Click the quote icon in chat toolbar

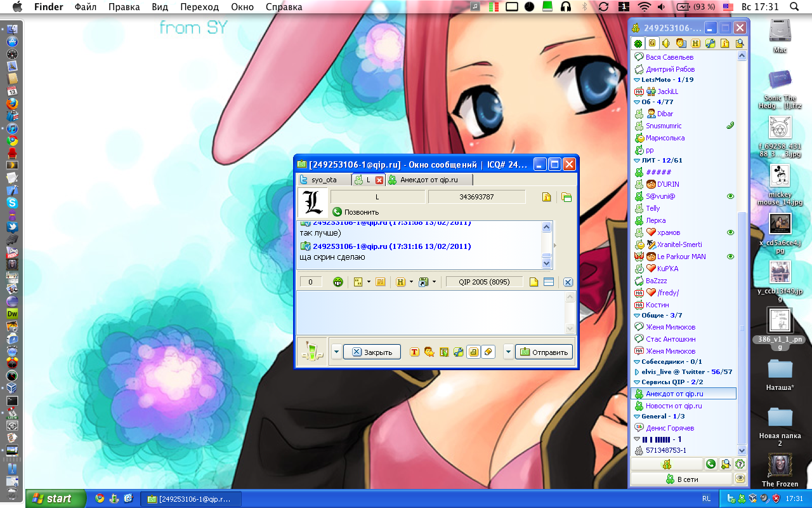pyautogui.click(x=358, y=281)
